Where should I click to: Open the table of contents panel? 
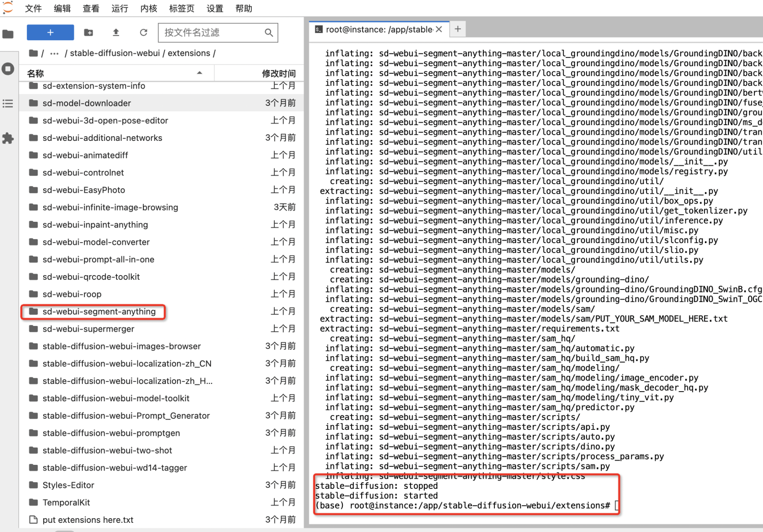click(8, 104)
